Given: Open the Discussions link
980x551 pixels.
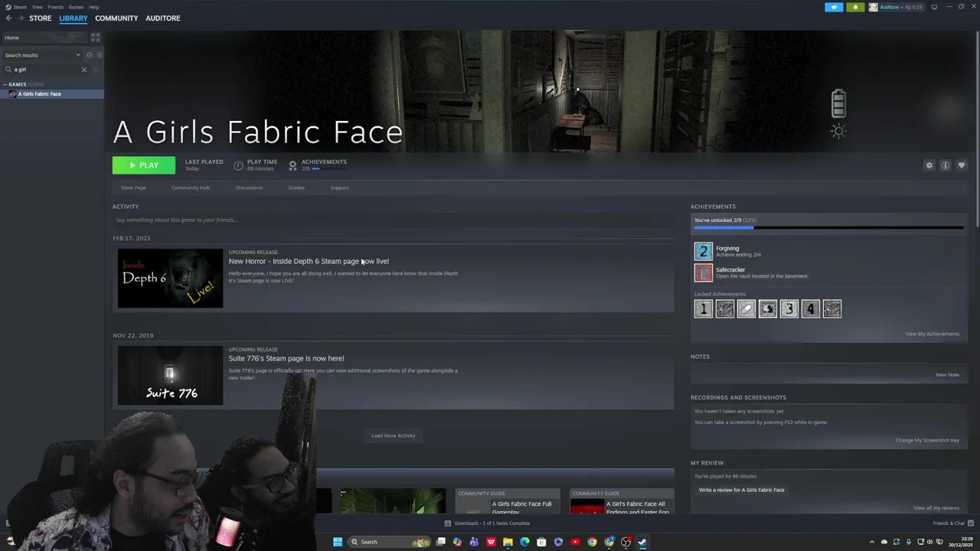Looking at the screenshot, I should click(249, 187).
